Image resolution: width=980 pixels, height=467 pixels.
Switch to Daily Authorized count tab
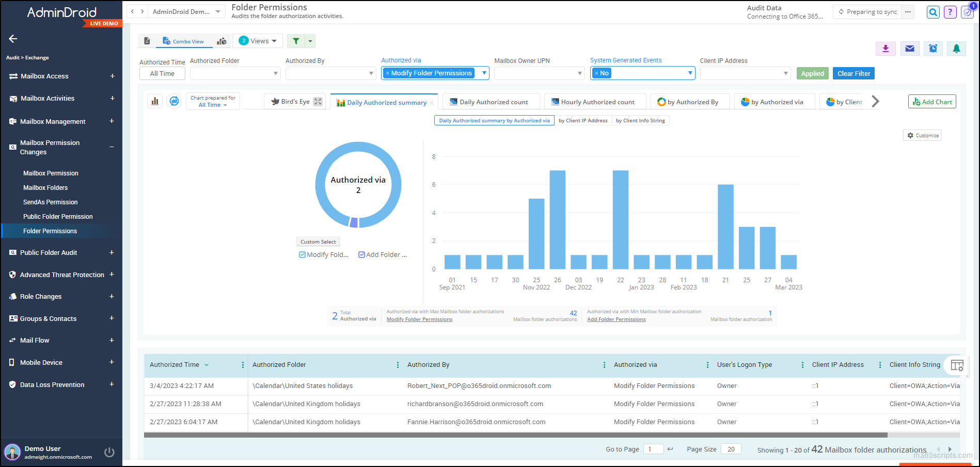tap(493, 102)
